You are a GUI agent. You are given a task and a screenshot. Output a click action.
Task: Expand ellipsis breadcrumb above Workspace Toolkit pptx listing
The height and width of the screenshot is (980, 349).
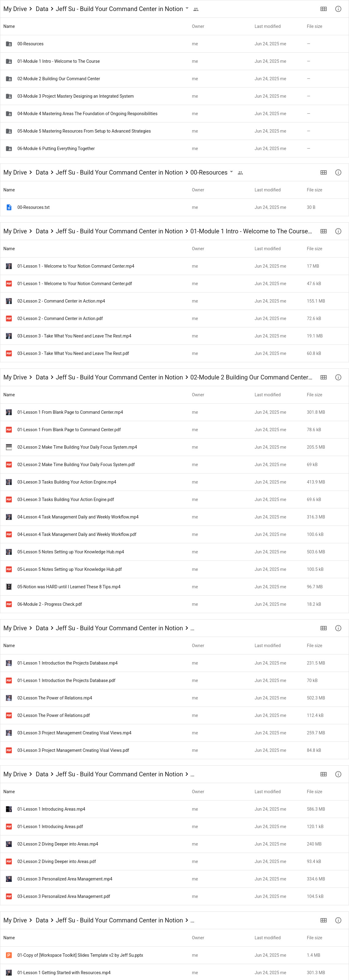tap(192, 921)
